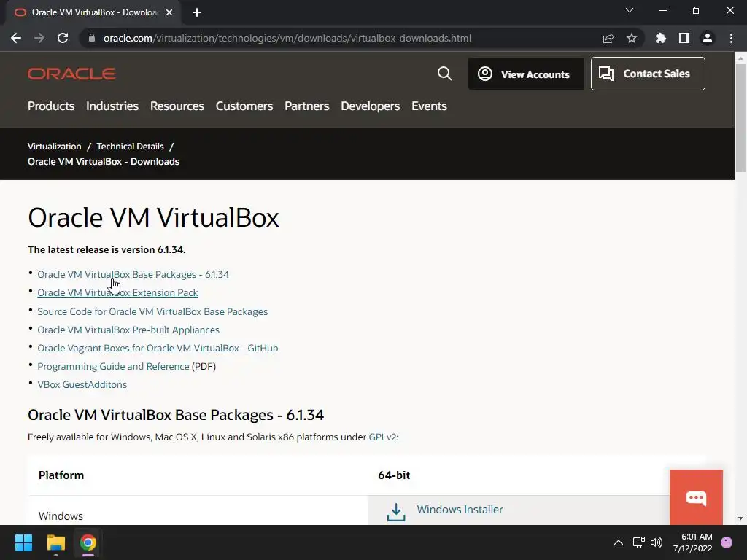The width and height of the screenshot is (747, 560).
Task: Open Oracle Vagrant Boxes GitHub link
Action: [x=158, y=348]
